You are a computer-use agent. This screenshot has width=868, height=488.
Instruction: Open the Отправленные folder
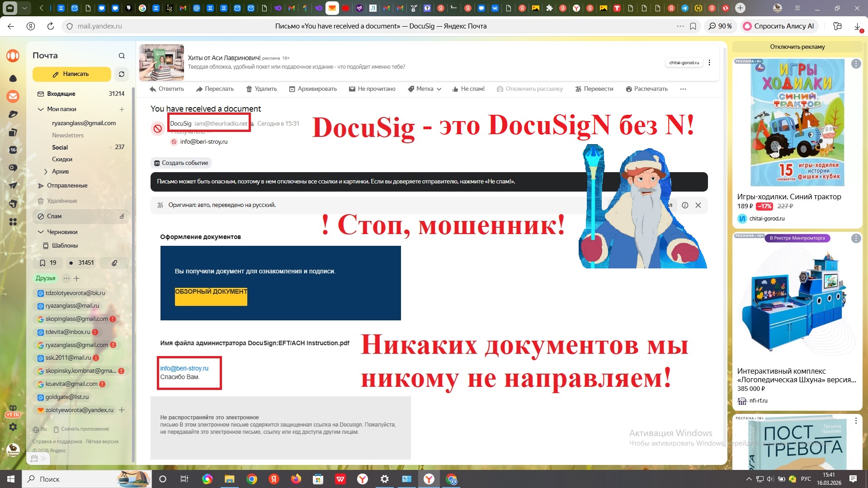click(67, 186)
